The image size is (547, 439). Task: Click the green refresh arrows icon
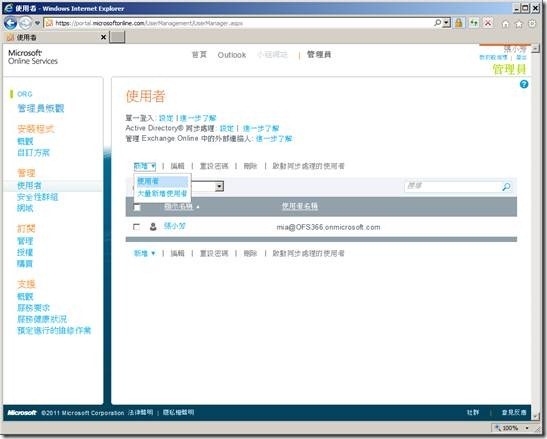[473, 23]
